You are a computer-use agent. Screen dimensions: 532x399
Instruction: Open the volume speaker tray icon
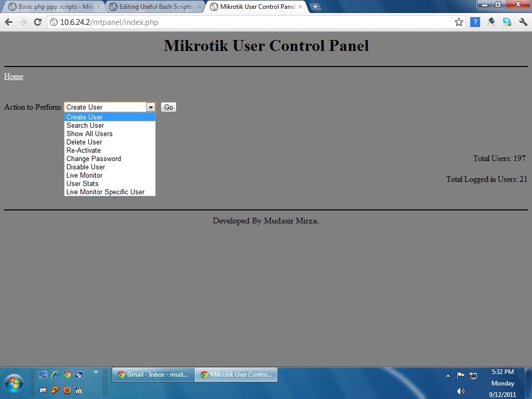[x=460, y=391]
